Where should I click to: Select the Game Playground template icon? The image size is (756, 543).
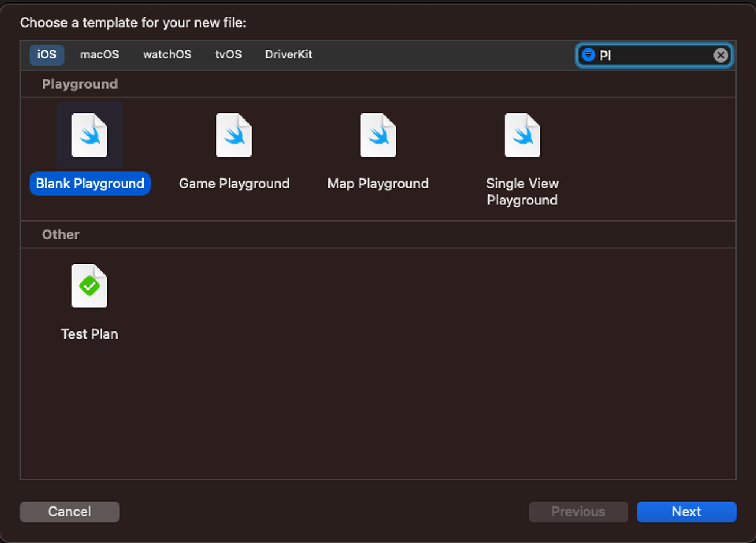tap(234, 135)
